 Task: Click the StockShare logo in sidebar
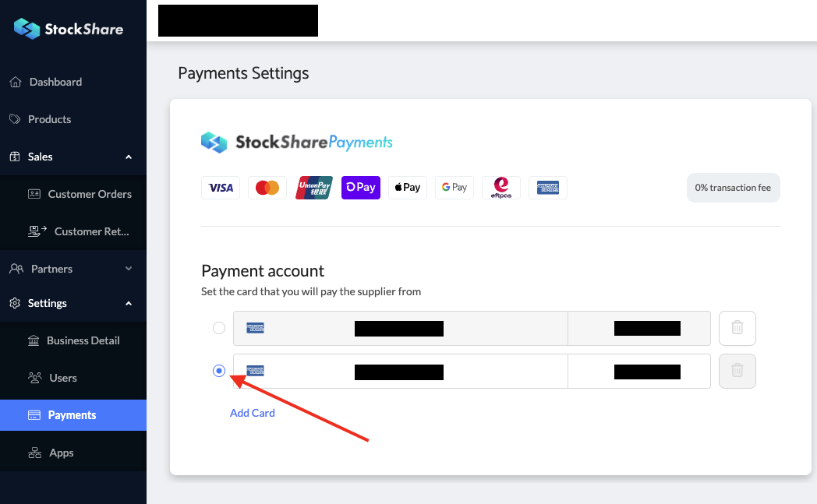coord(69,29)
